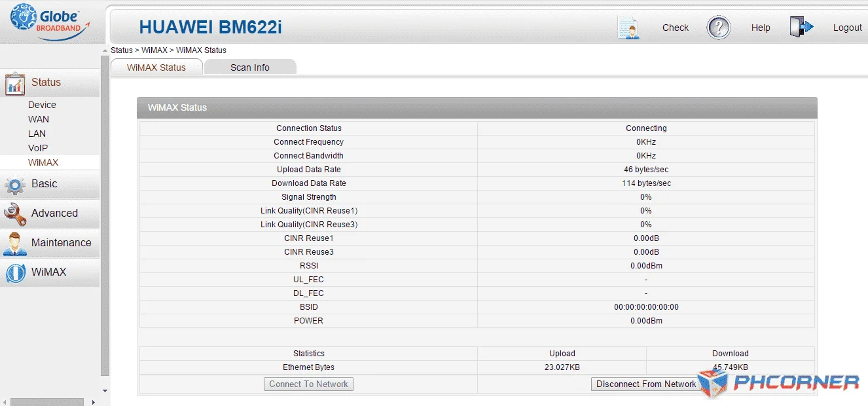The image size is (868, 406).
Task: Click the HUAWEI BM622i title
Action: 211,28
